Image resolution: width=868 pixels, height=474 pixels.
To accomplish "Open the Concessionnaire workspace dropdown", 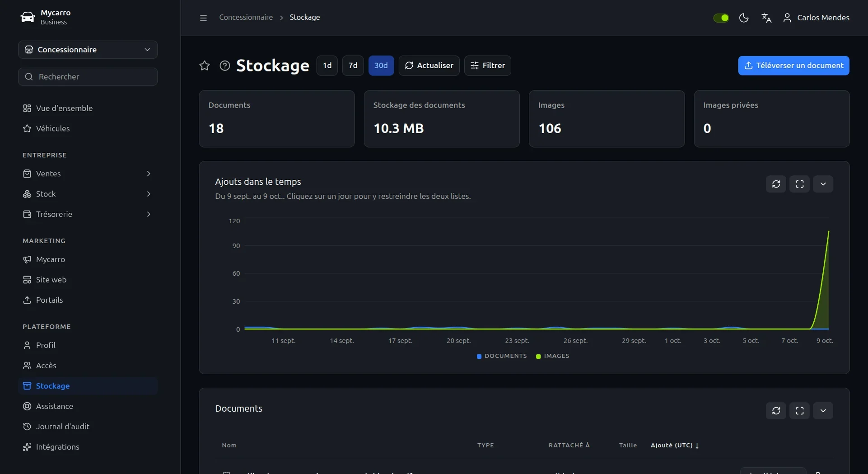I will pos(88,50).
